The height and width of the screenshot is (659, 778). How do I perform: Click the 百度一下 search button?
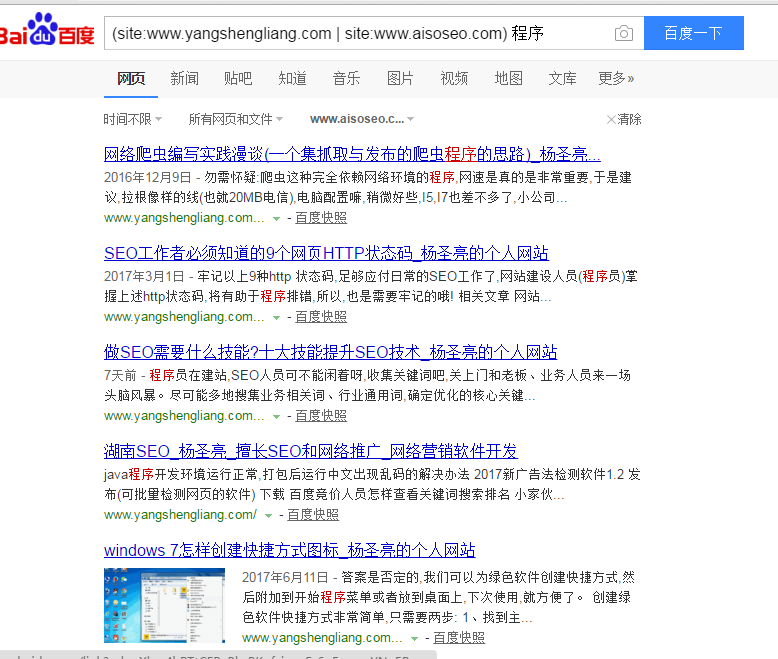tap(694, 33)
